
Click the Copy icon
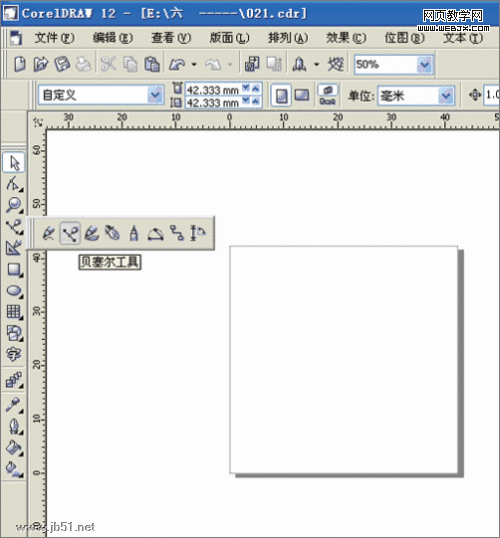coord(130,64)
